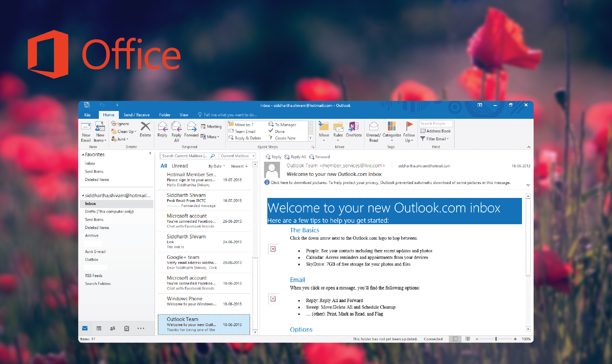The height and width of the screenshot is (364, 612).
Task: Show only Unread messages
Action: [x=180, y=166]
